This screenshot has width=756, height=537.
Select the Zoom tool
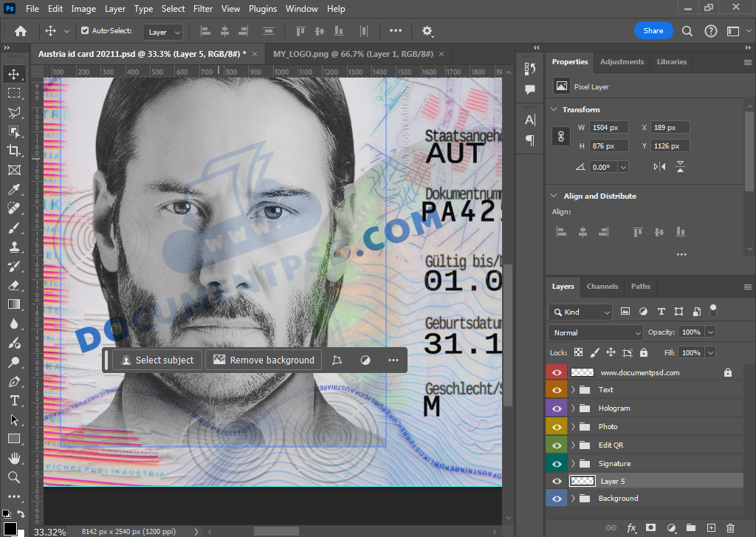coord(14,477)
